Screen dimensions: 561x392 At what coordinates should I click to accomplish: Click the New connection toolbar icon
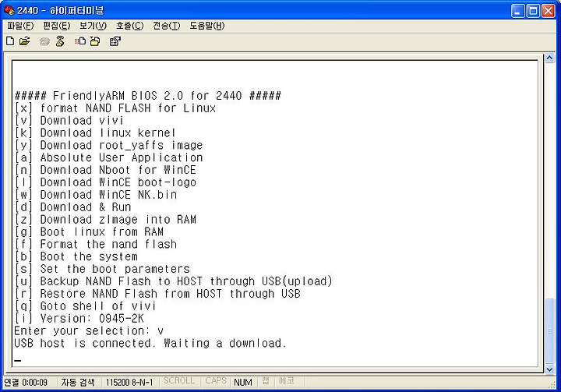point(10,41)
